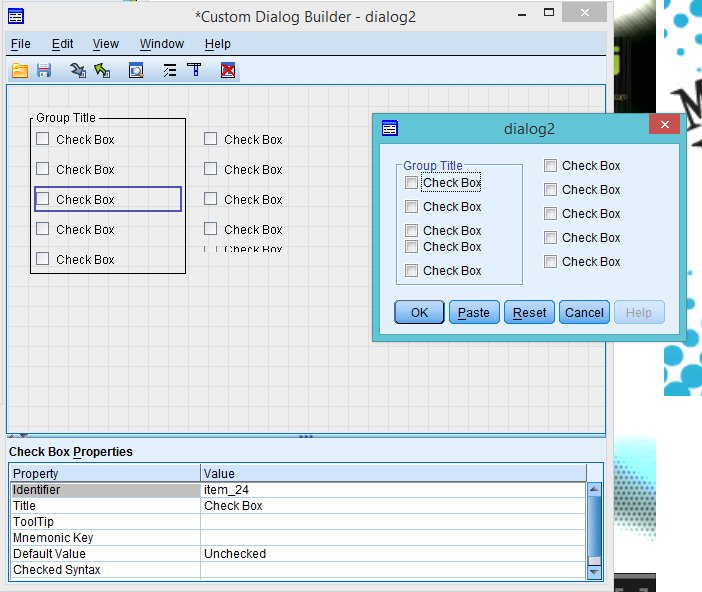Click the blue Syntax Template icon

195,71
